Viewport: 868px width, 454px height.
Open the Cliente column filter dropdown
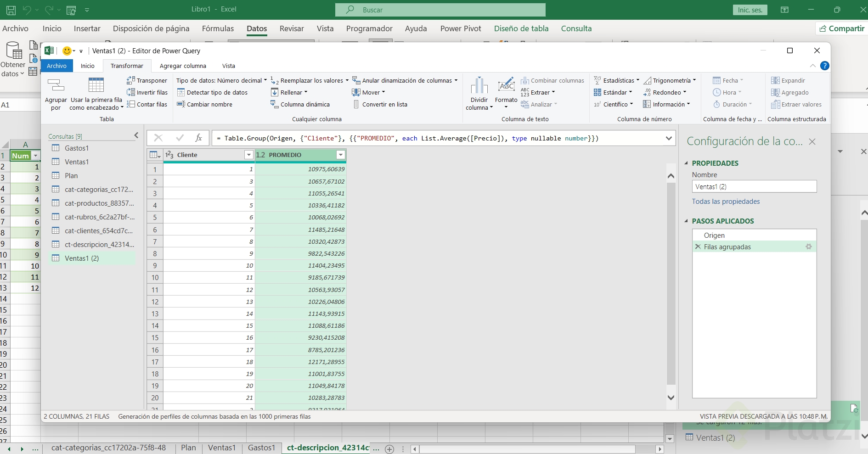(248, 155)
